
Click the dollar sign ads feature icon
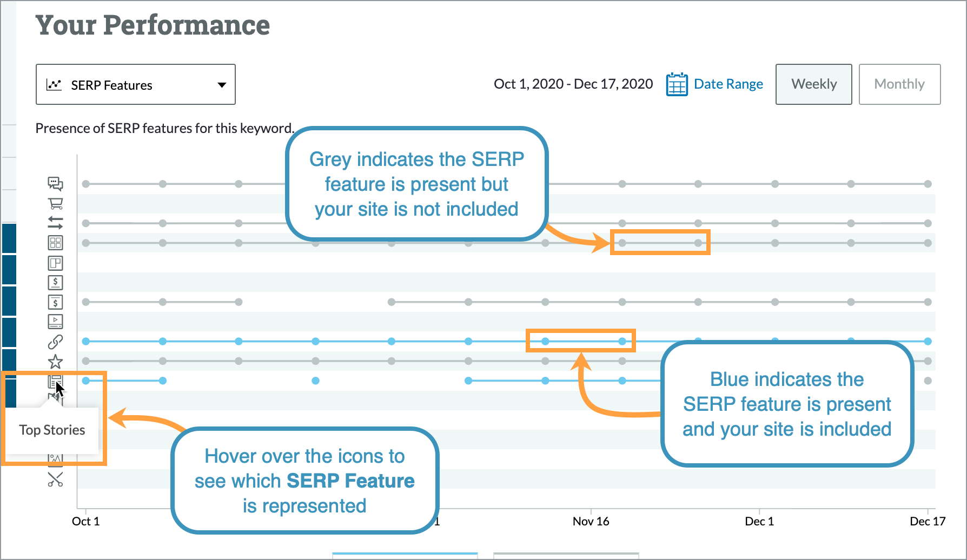(56, 282)
